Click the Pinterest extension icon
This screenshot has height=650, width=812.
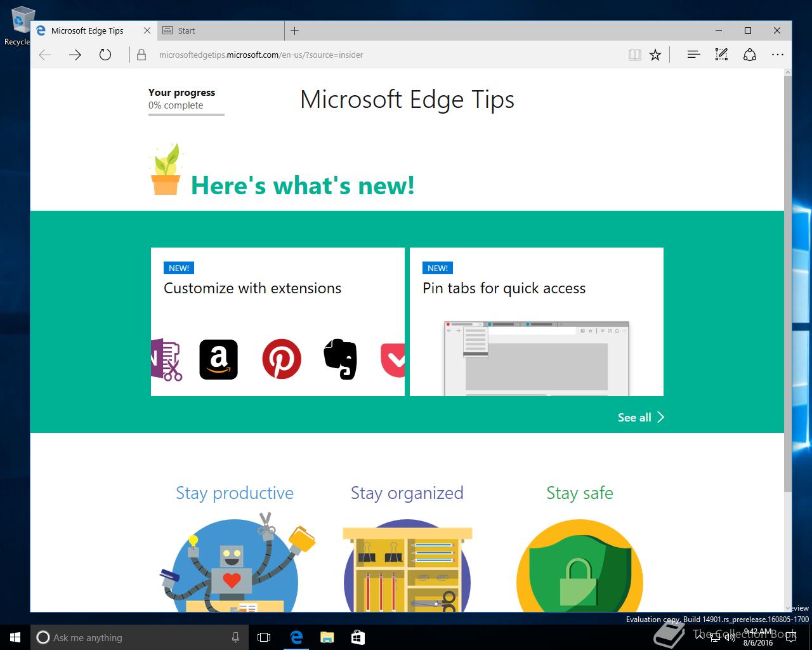282,359
